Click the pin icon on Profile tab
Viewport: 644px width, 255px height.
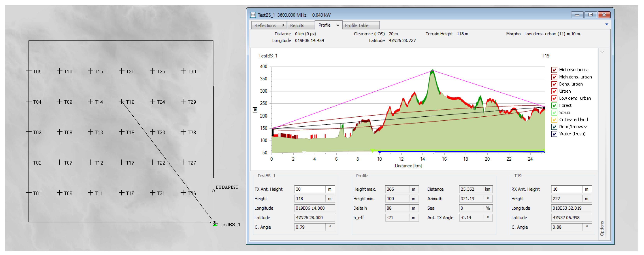click(x=338, y=25)
